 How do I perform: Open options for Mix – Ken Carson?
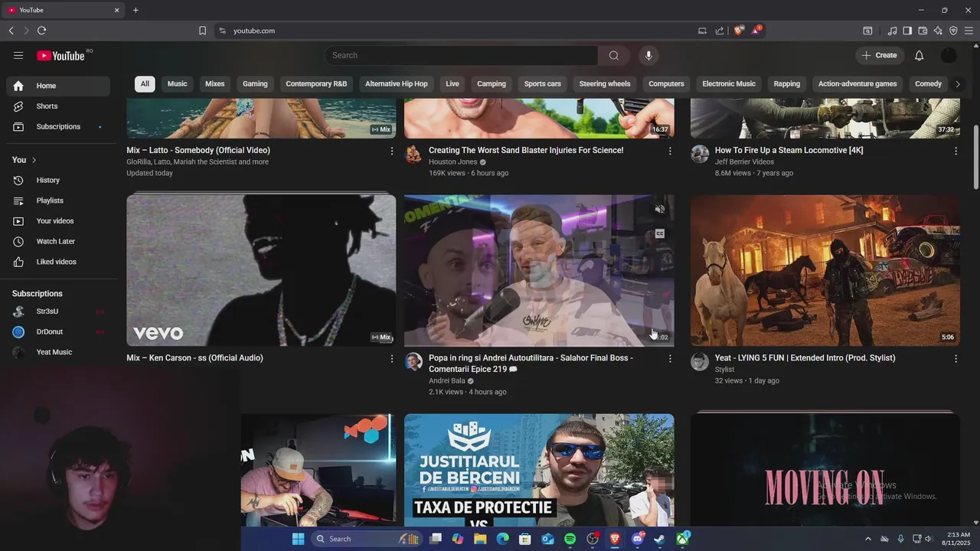[392, 359]
